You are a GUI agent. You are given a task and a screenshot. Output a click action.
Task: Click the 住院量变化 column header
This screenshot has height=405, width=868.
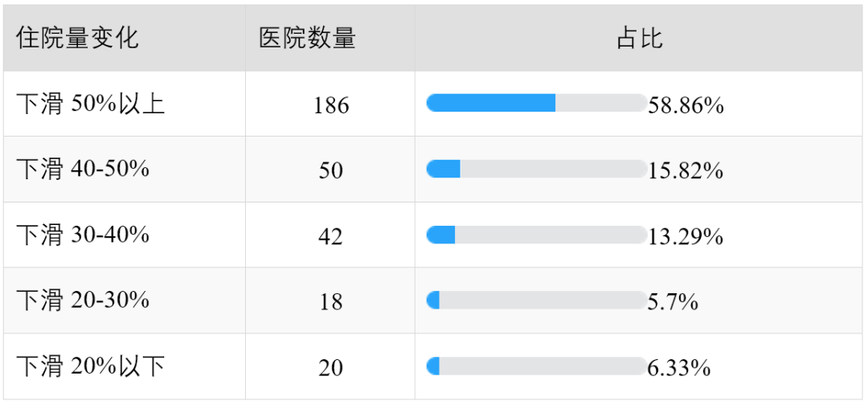coord(77,39)
